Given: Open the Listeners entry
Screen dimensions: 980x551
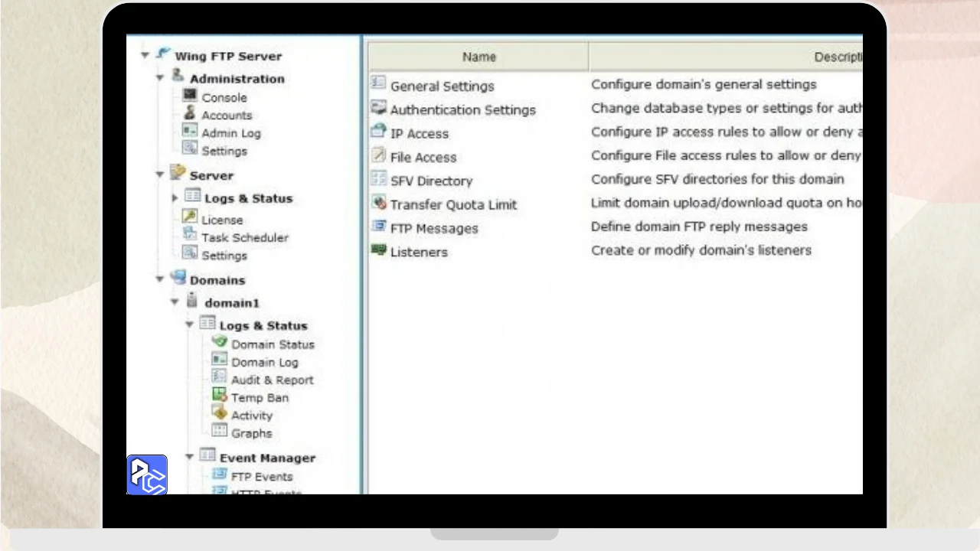Looking at the screenshot, I should (x=419, y=252).
